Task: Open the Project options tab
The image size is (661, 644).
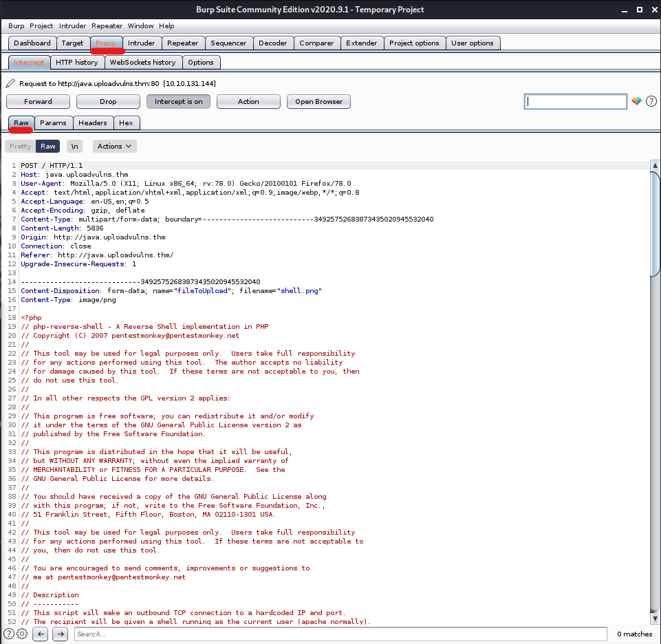Action: [x=414, y=43]
